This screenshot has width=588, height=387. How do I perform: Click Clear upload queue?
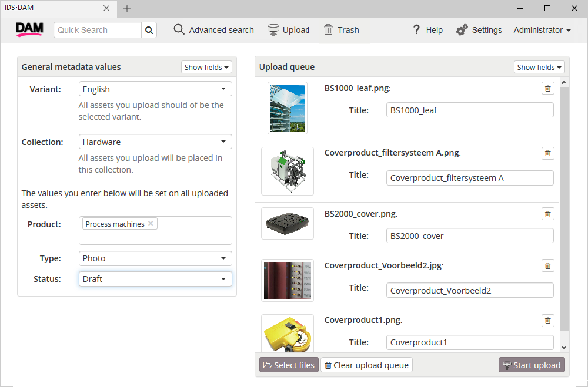pos(366,365)
